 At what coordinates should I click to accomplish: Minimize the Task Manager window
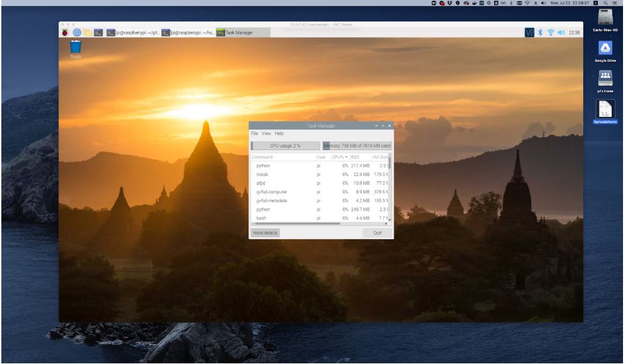tap(377, 126)
